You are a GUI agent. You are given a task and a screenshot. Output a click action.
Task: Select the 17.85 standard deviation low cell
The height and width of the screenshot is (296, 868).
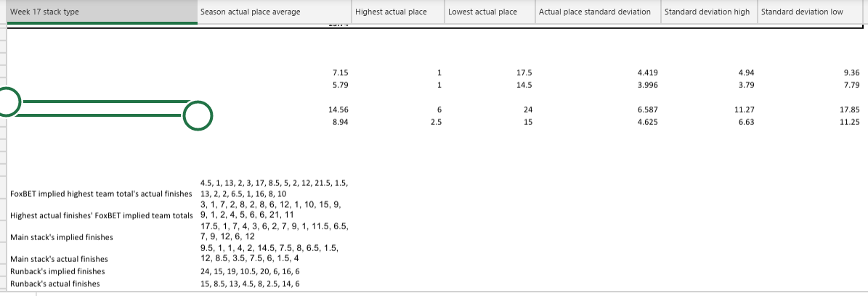[x=810, y=110]
